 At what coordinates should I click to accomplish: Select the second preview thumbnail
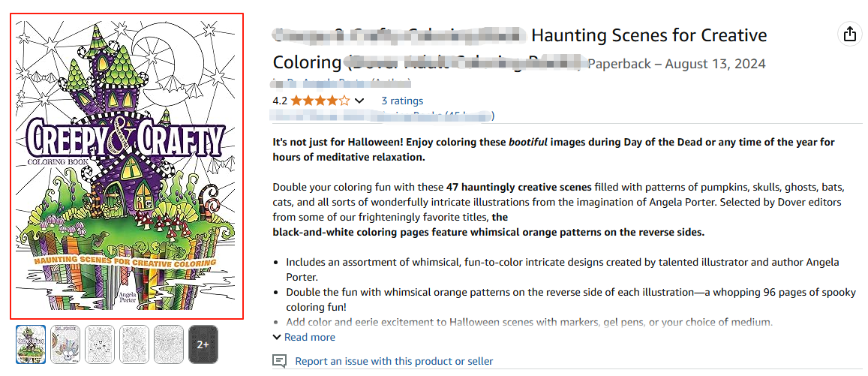point(66,344)
